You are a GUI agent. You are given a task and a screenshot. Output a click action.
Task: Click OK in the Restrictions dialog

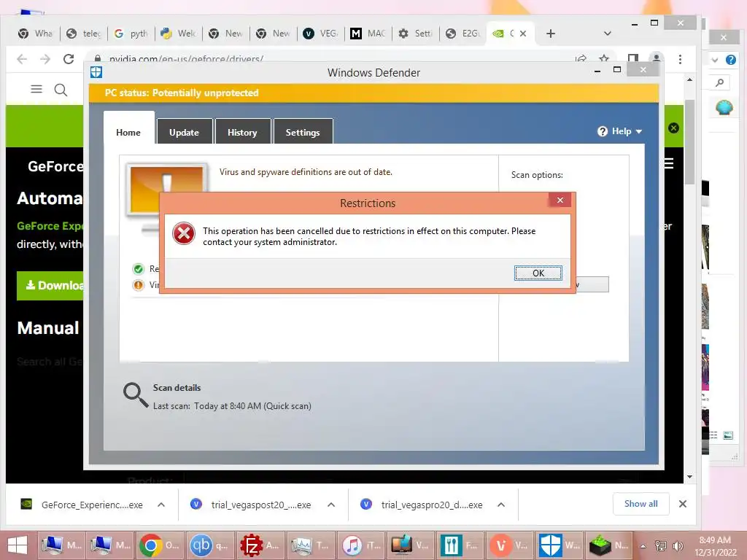pos(538,273)
